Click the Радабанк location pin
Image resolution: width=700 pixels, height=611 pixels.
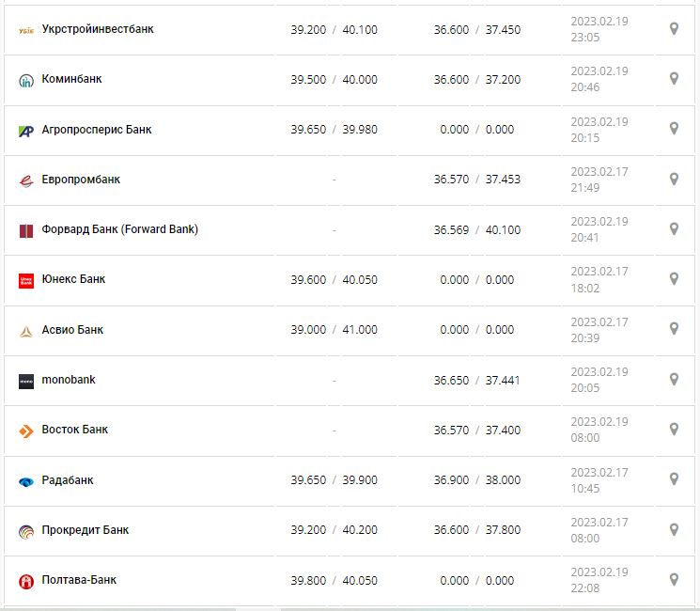point(674,479)
